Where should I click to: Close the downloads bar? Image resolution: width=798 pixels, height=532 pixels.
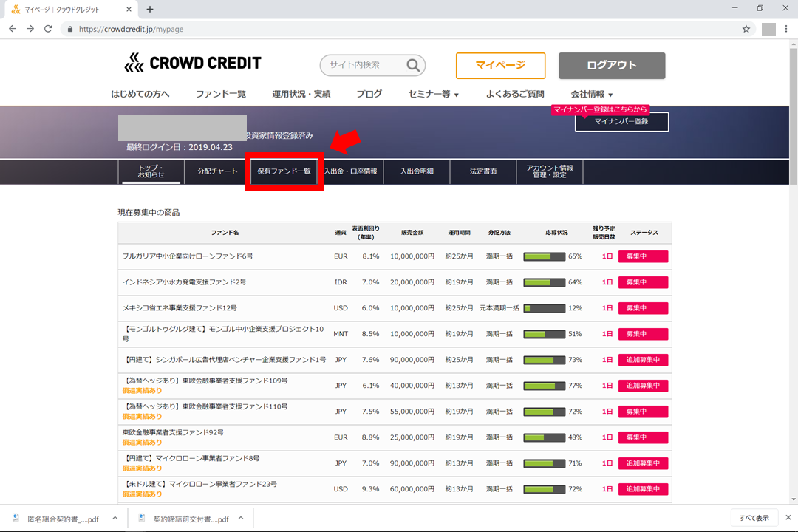788,518
